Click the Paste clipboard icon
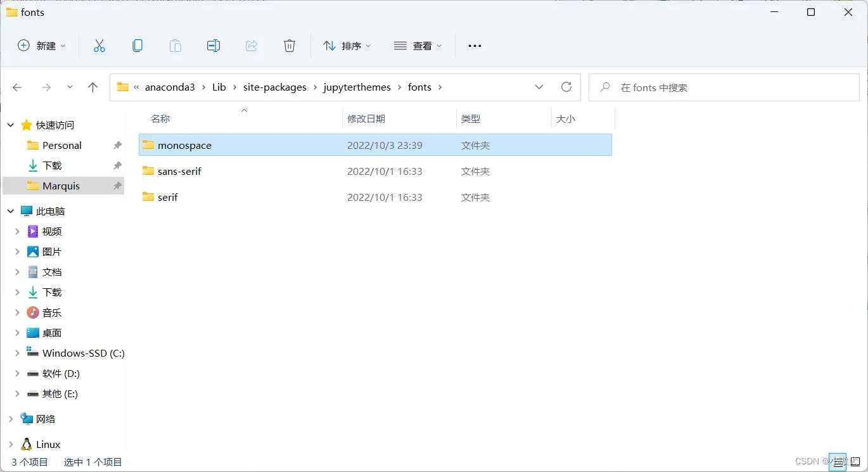This screenshot has height=472, width=868. point(176,46)
